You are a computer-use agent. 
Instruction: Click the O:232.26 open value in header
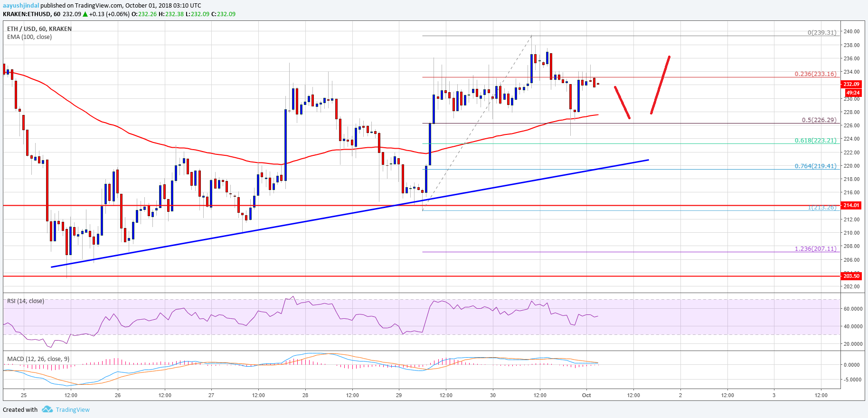point(144,14)
